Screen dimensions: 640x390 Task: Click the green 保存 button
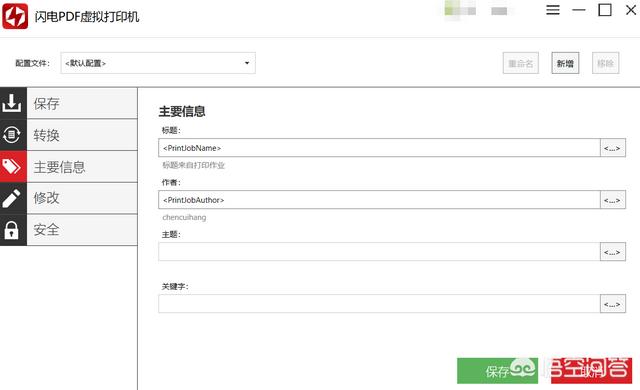click(x=497, y=371)
